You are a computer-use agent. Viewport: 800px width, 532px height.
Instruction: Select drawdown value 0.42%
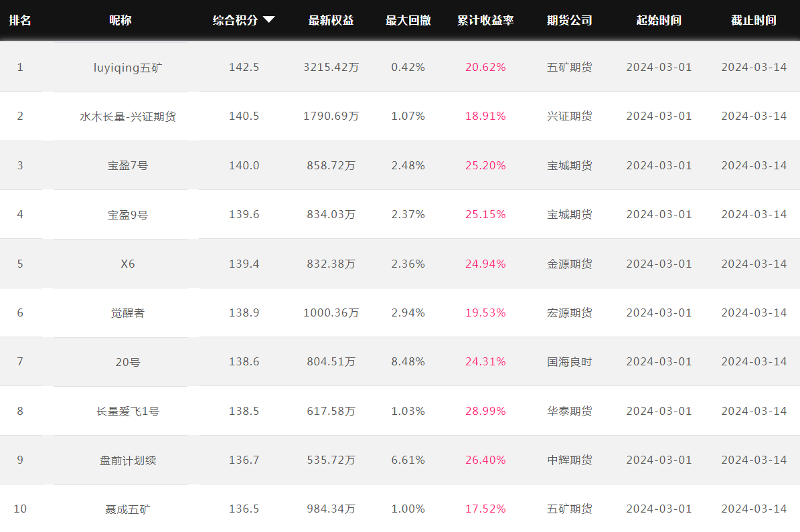pyautogui.click(x=408, y=68)
